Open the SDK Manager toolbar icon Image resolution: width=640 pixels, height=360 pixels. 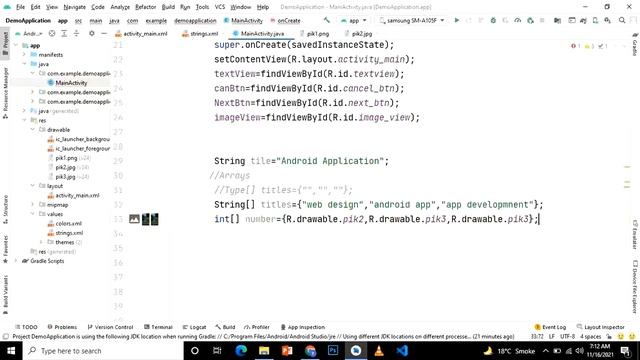click(x=607, y=20)
